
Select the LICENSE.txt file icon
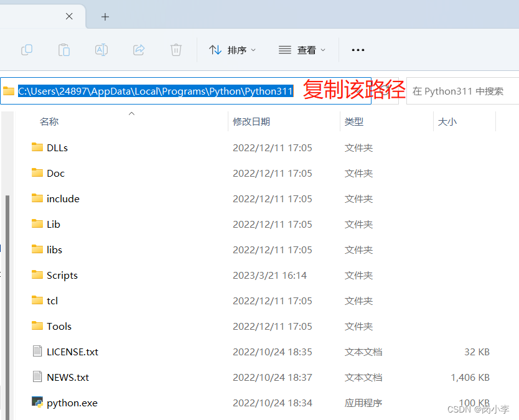pos(37,351)
